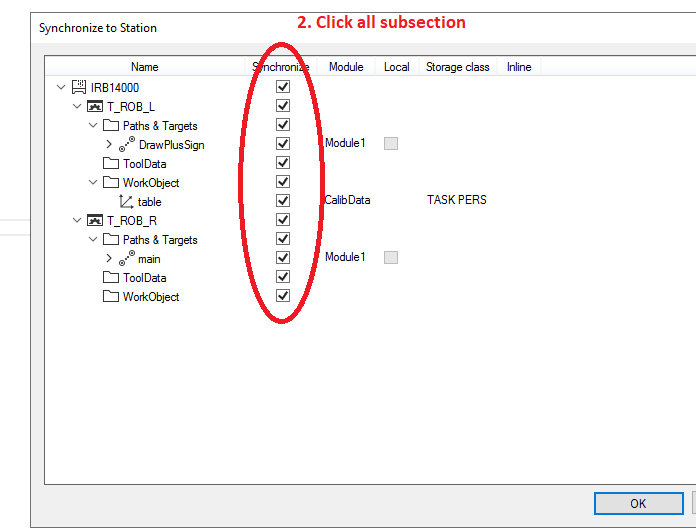Viewport: 696px width, 531px height.
Task: Select ToolData label under T_ROB_L
Action: coord(145,164)
